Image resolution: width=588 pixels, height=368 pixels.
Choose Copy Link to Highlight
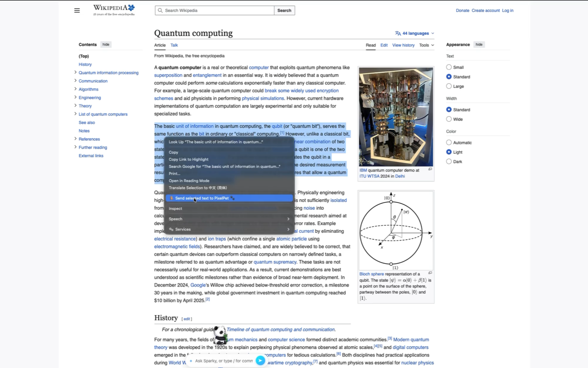(x=229, y=159)
